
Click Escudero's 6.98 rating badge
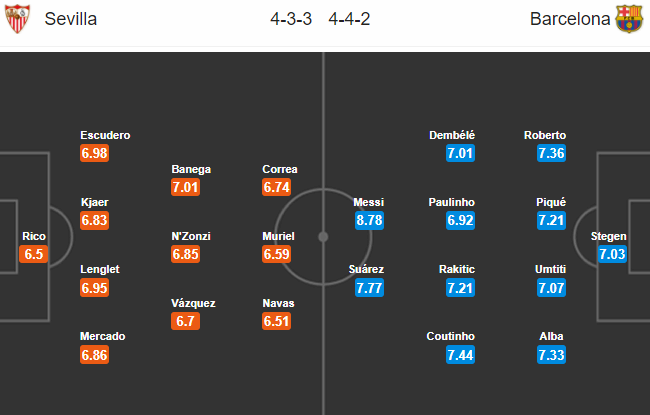point(94,153)
